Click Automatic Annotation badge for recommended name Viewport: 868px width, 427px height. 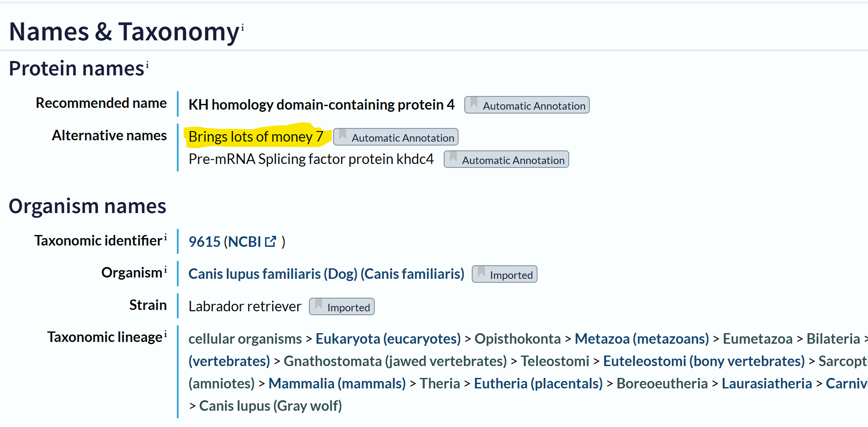click(x=527, y=105)
